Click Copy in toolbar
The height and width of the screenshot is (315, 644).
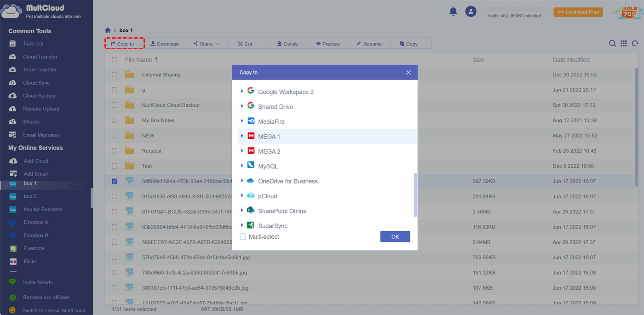(x=408, y=44)
